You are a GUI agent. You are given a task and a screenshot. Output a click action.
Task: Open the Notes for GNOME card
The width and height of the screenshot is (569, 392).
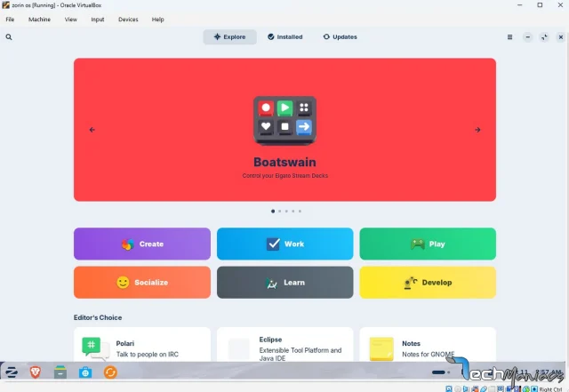click(x=428, y=345)
